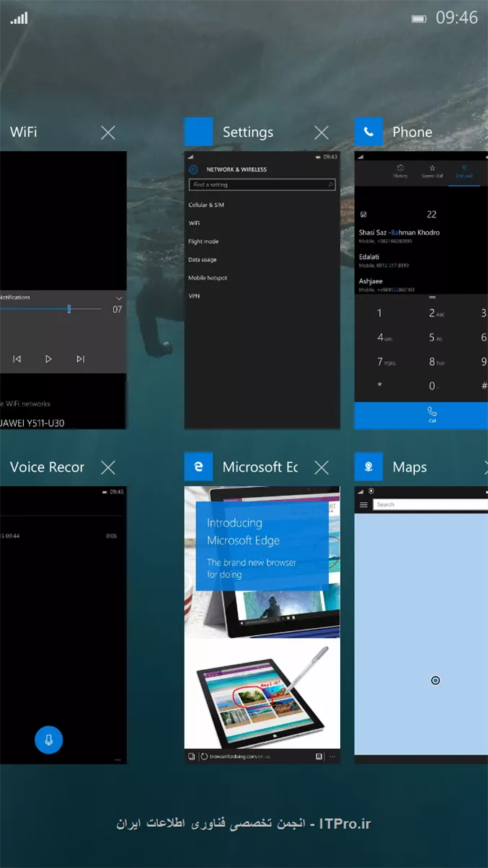This screenshot has width=488, height=868.
Task: Tap dial pad key 1
Action: tap(380, 313)
